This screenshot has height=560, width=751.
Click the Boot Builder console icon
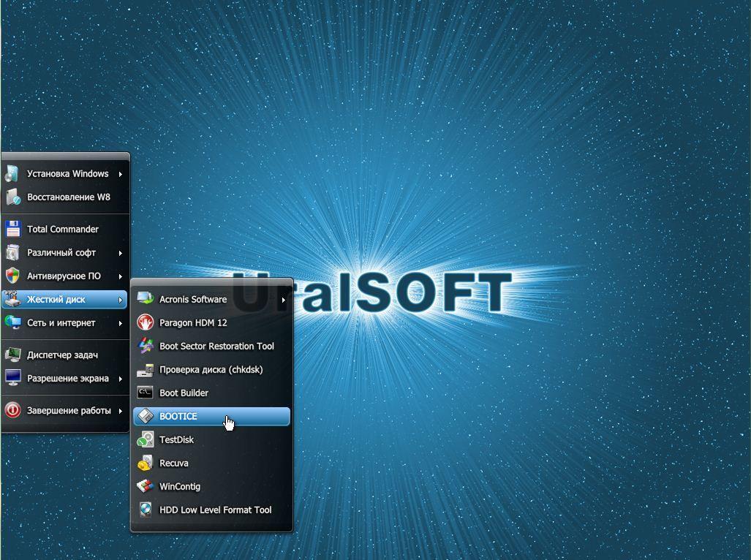click(x=146, y=393)
